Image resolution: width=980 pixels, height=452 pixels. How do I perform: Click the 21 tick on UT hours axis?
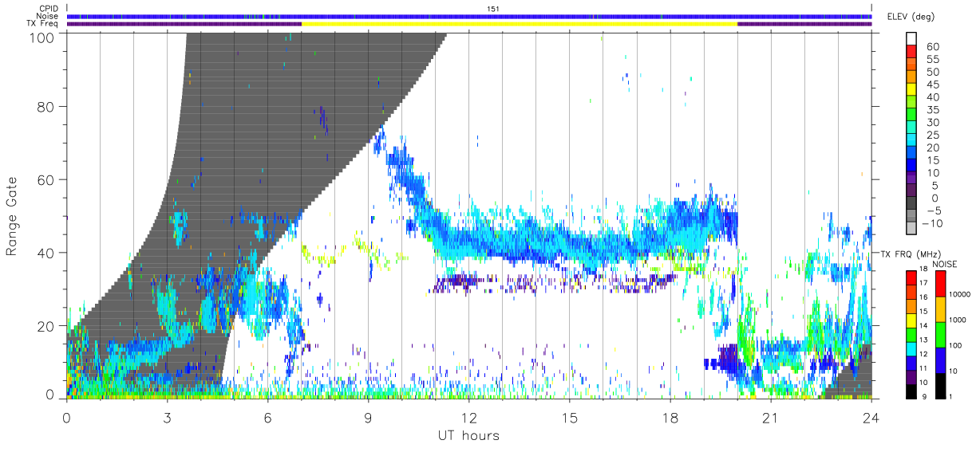click(x=771, y=419)
